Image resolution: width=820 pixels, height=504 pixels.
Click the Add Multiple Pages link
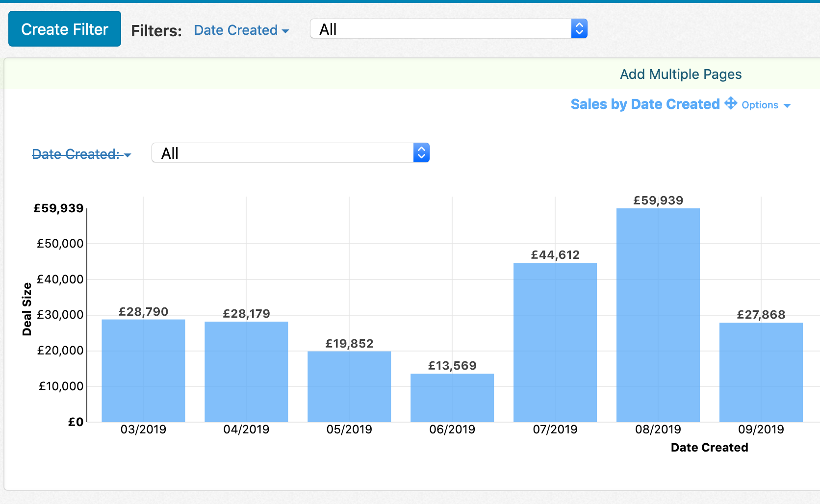point(680,74)
